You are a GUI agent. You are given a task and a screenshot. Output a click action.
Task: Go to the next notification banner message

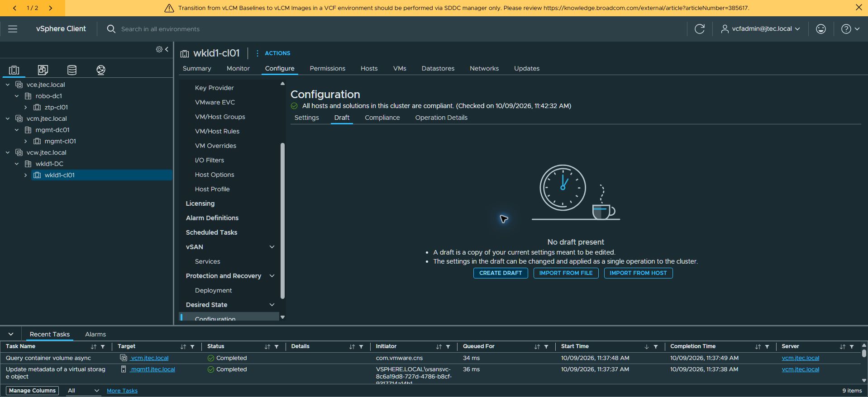pyautogui.click(x=50, y=8)
